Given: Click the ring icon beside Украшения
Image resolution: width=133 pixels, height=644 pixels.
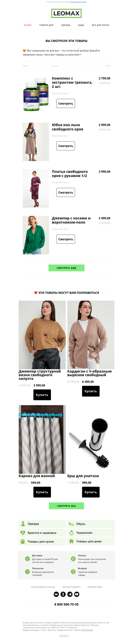Looking at the screenshot, I should [x=71, y=533].
